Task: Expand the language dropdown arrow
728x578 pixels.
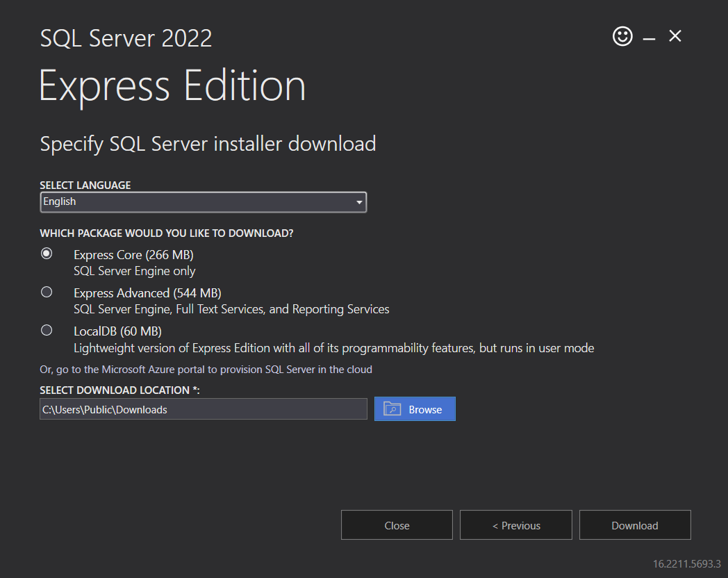Action: [358, 202]
